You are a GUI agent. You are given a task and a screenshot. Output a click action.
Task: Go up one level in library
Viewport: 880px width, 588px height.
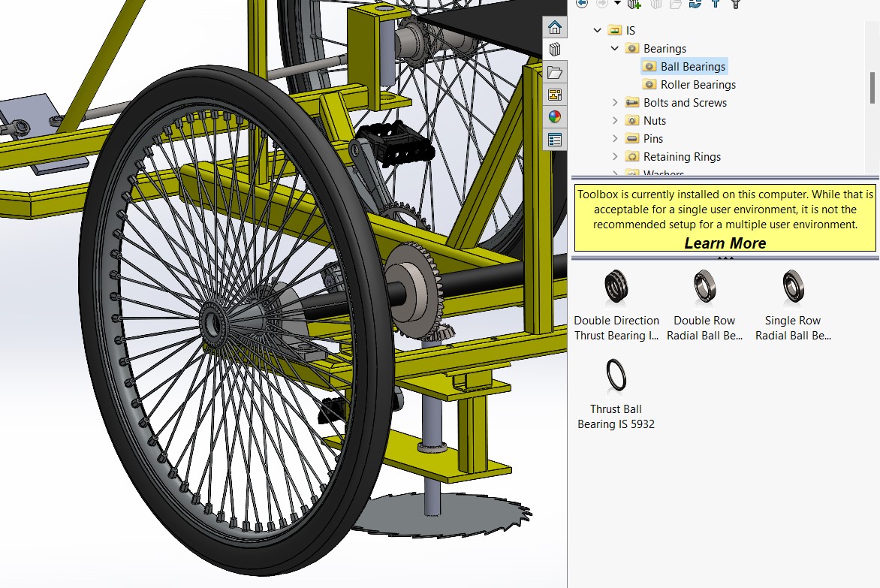tap(716, 3)
